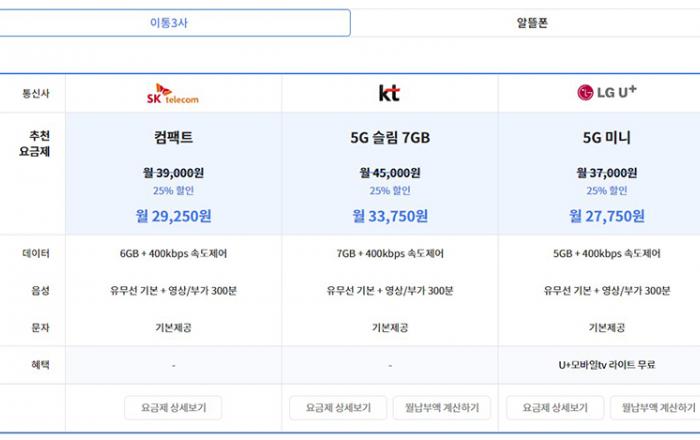700x440 pixels.
Task: Open the 알뜰폰 tab
Action: (525, 23)
